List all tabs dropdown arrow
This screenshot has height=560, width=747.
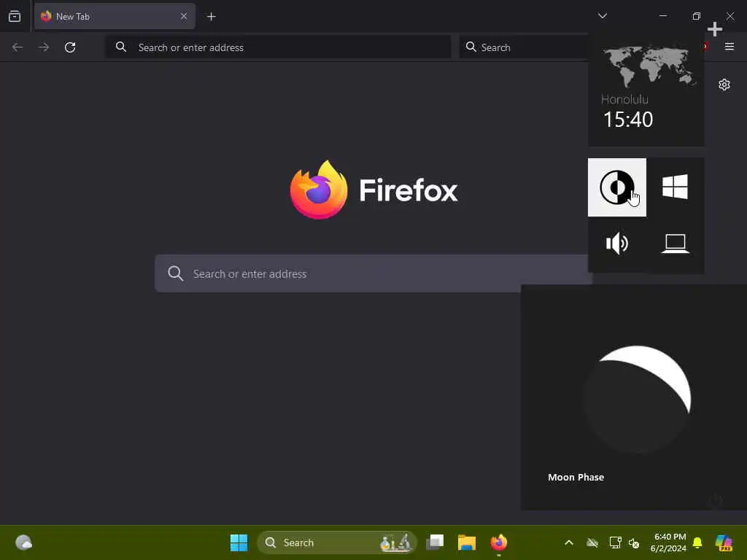[603, 16]
